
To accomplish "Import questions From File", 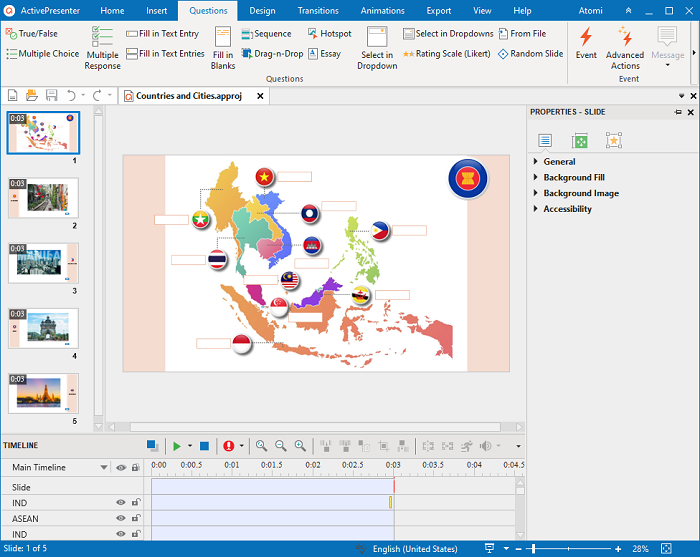I will click(522, 33).
